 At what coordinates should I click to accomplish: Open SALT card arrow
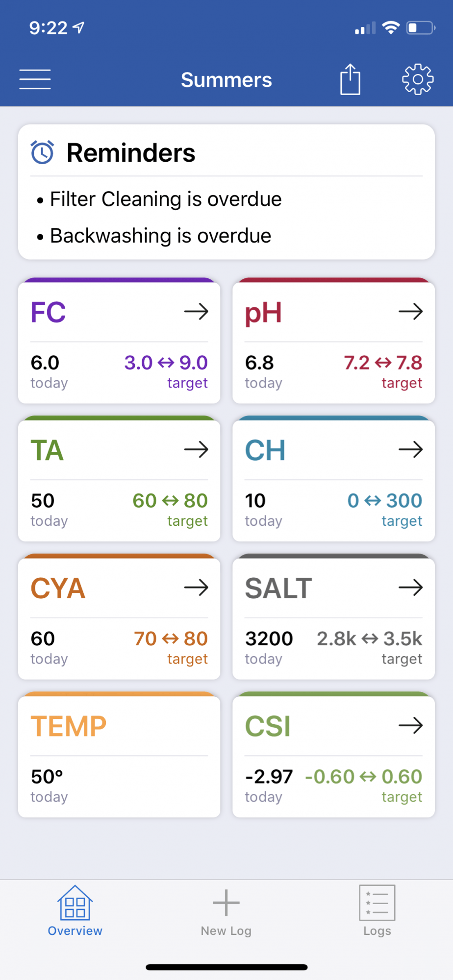[x=411, y=587]
